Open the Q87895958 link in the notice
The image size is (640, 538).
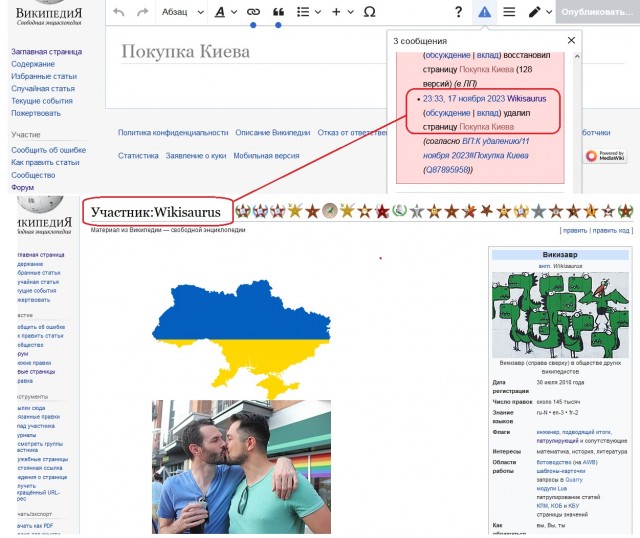[x=448, y=169]
